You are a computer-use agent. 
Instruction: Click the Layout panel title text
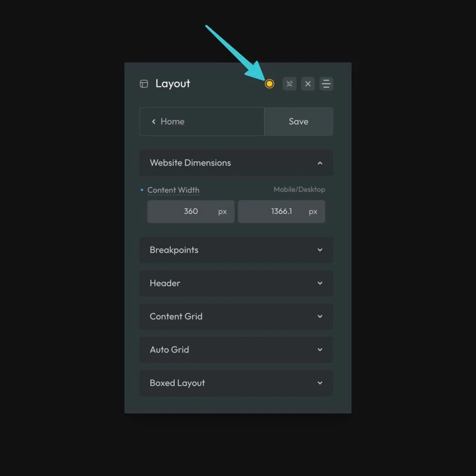(173, 84)
